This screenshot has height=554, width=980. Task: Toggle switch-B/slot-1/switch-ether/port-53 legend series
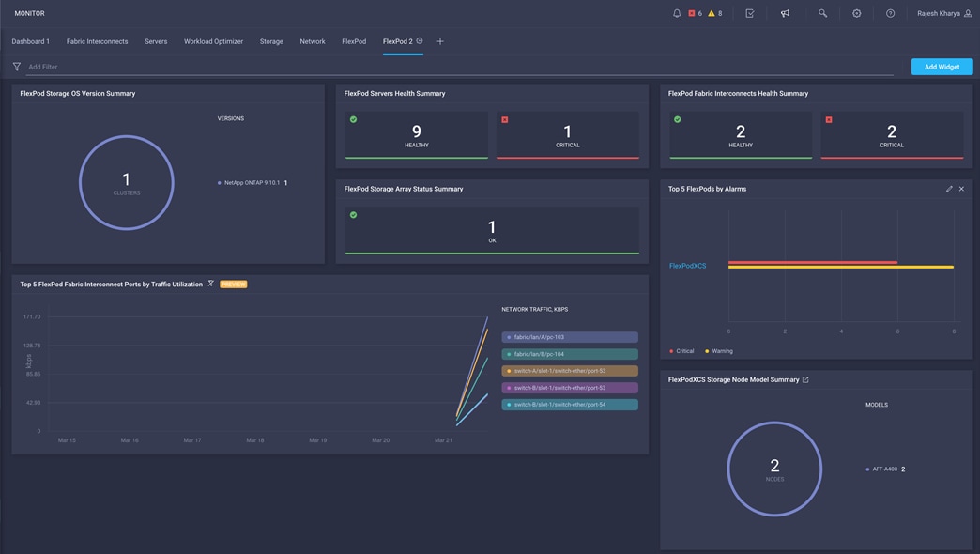tap(570, 388)
